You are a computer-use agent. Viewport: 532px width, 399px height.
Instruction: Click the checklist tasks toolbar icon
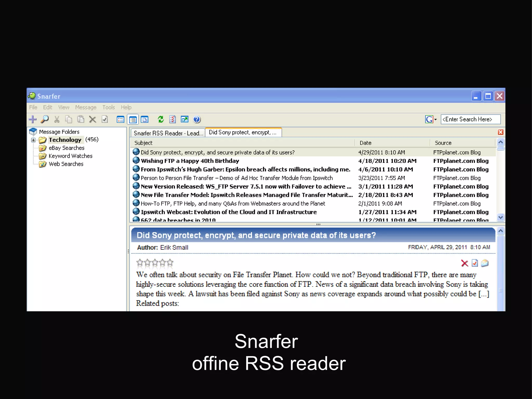click(173, 119)
